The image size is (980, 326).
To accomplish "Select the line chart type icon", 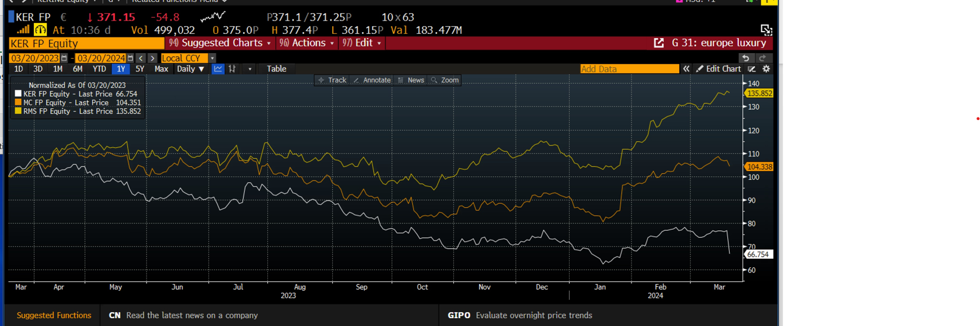I will pyautogui.click(x=218, y=69).
